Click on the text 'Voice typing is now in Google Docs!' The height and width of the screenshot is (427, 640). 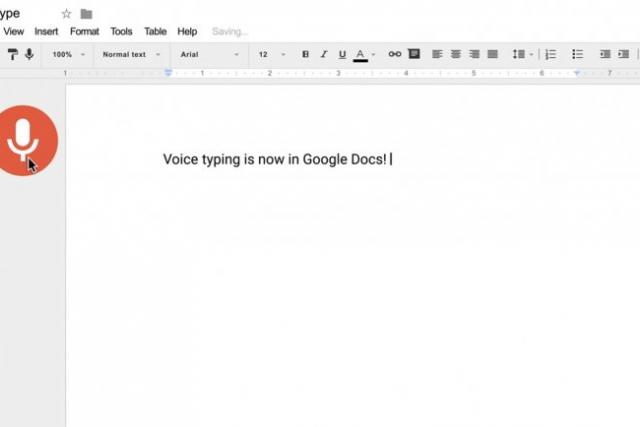click(275, 160)
